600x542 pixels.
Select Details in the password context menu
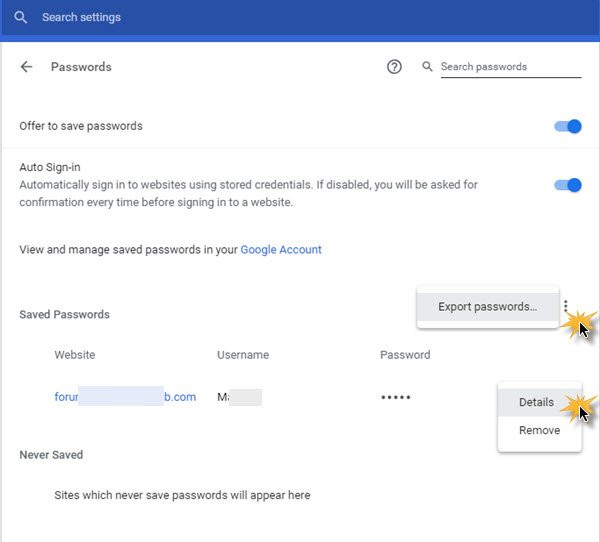pos(536,402)
